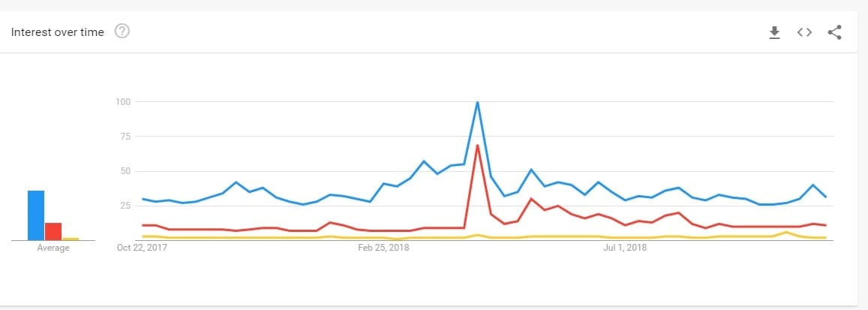Image resolution: width=868 pixels, height=310 pixels.
Task: Download the chart data as CSV
Action: pos(775,32)
